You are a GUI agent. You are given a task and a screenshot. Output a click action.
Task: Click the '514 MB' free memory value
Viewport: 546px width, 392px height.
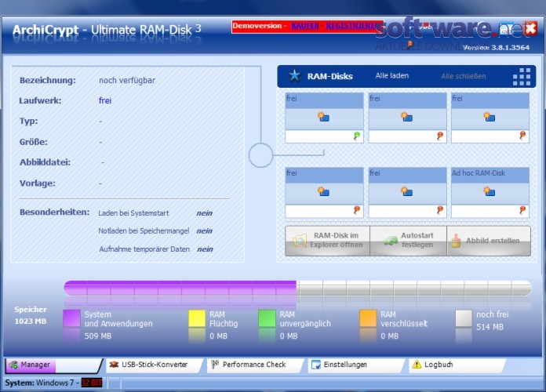490,327
